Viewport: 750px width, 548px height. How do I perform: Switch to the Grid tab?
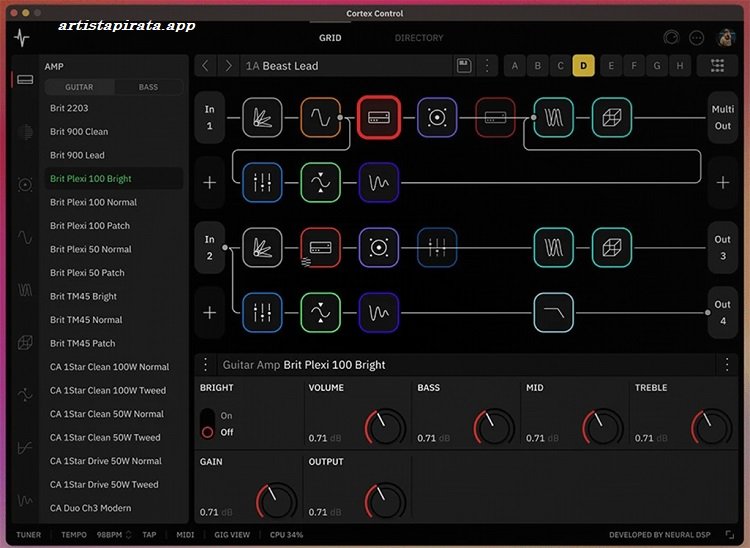330,38
